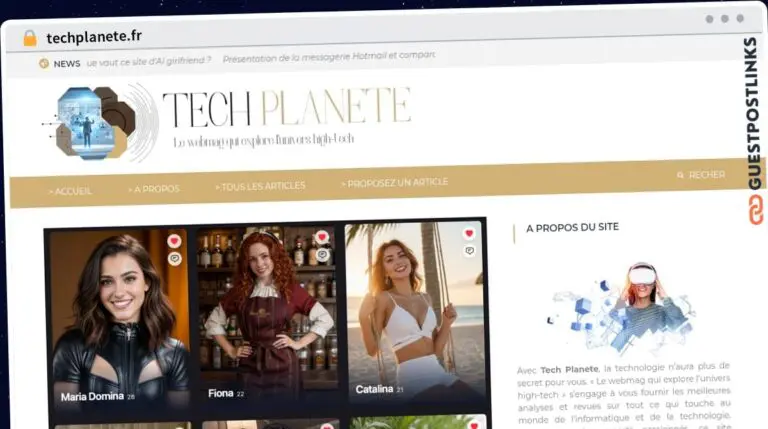Open TOUS LES ARTICLES menu item

[x=260, y=186]
